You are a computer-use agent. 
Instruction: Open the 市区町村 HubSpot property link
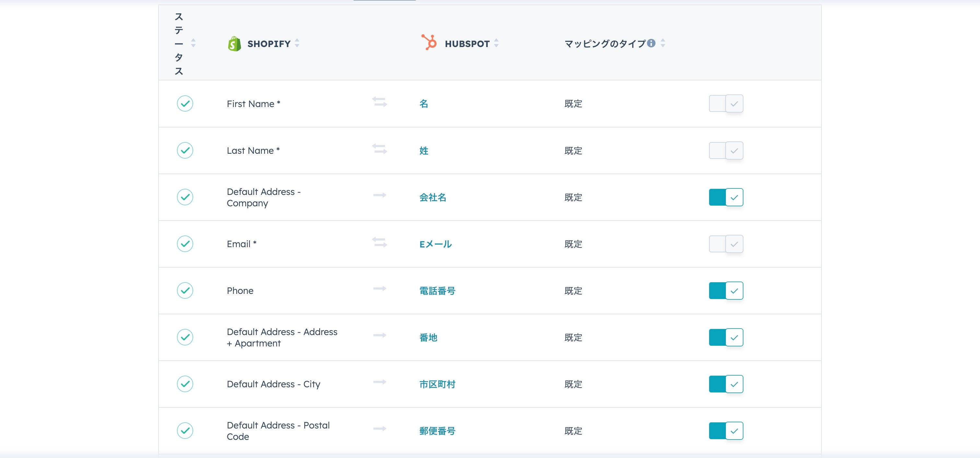coord(437,384)
